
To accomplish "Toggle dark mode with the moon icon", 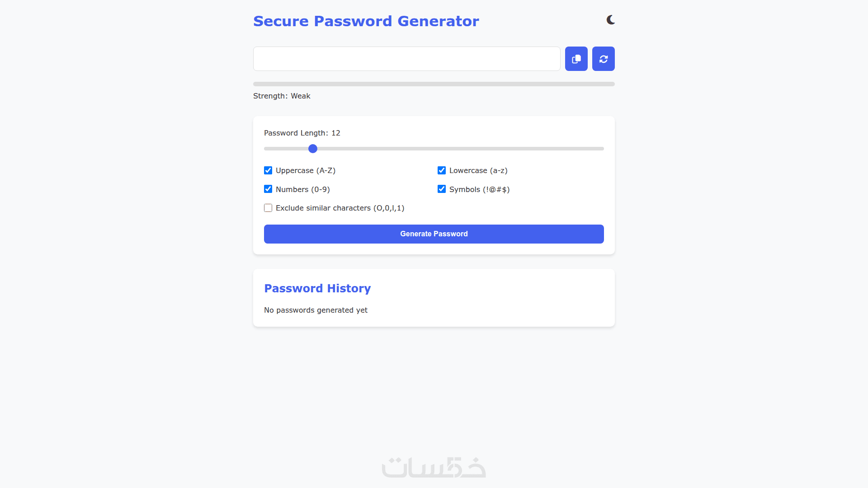I will [x=610, y=20].
